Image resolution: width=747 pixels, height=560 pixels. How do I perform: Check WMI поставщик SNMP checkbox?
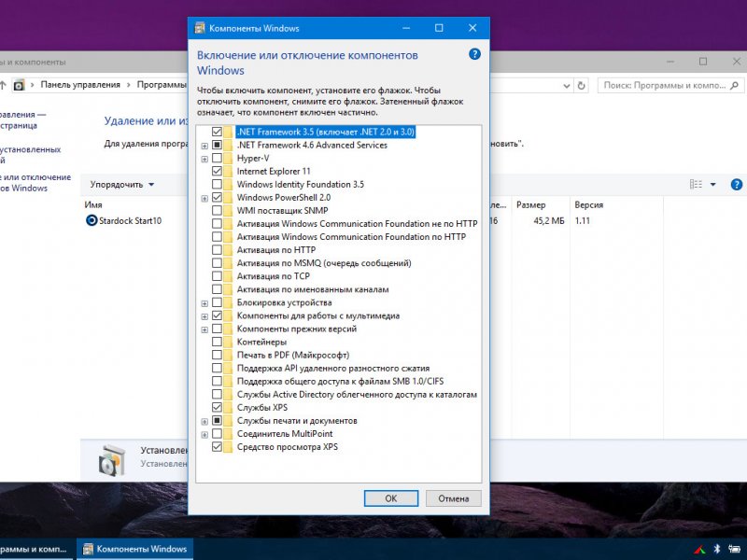click(217, 210)
